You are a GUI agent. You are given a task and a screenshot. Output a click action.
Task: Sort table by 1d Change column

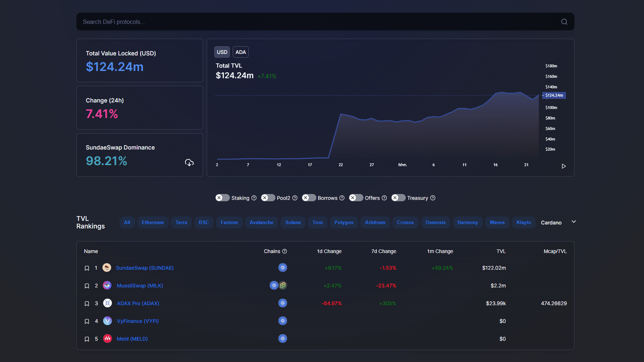[329, 251]
